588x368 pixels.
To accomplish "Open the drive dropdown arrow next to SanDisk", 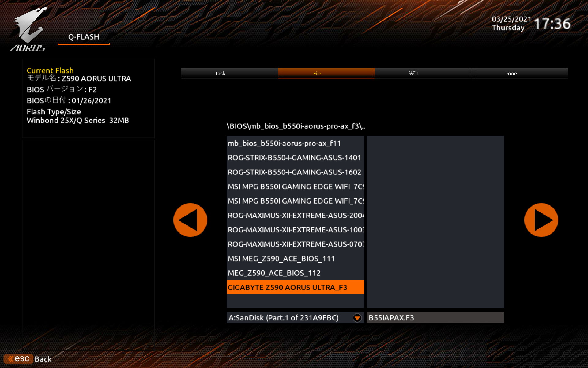I will pyautogui.click(x=357, y=318).
